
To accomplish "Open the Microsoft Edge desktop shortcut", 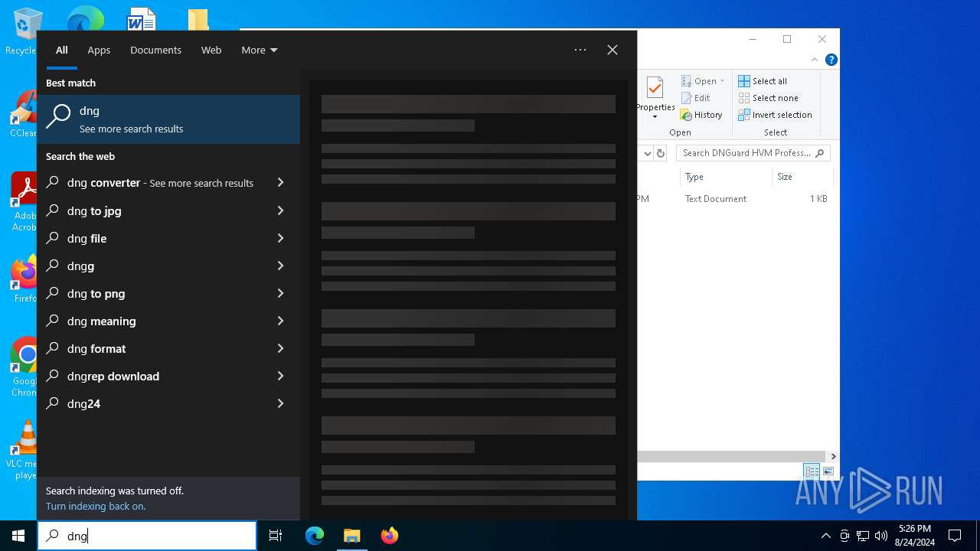I will [x=85, y=18].
